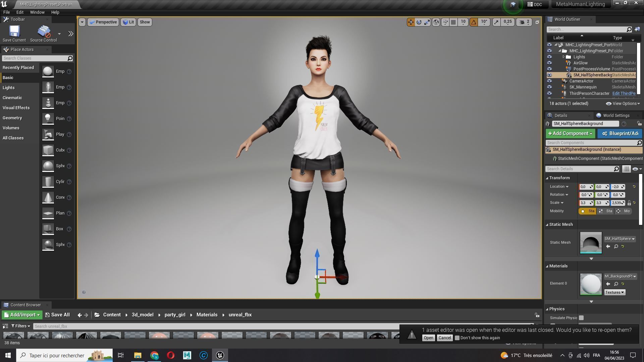This screenshot has width=644, height=362.
Task: Select the Cone actor icon
Action: tap(48, 197)
